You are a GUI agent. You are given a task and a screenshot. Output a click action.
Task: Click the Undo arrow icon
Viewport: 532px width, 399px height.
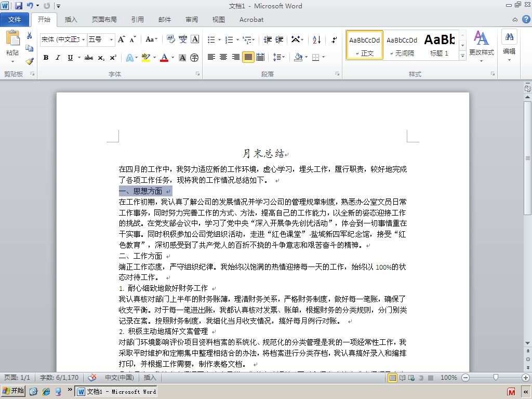[30, 5]
